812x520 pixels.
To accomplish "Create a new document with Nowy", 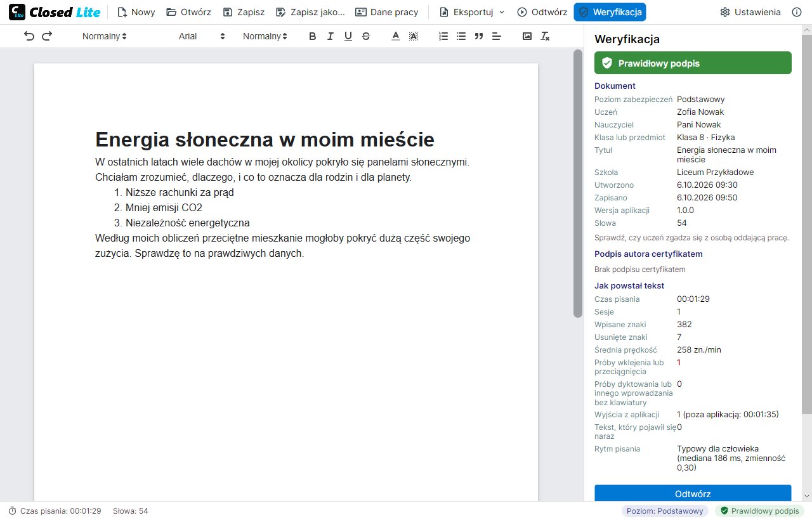I will [x=136, y=12].
